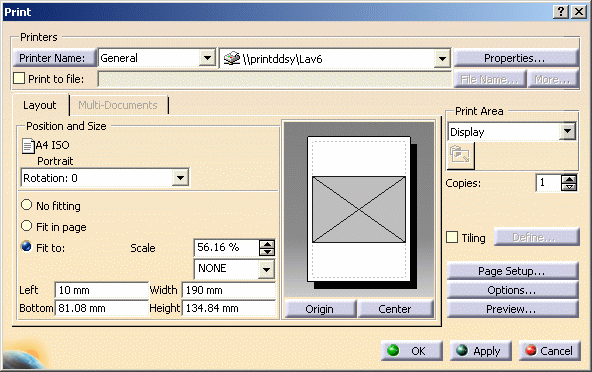The height and width of the screenshot is (372, 592).
Task: Open print Options dialog
Action: tap(512, 290)
